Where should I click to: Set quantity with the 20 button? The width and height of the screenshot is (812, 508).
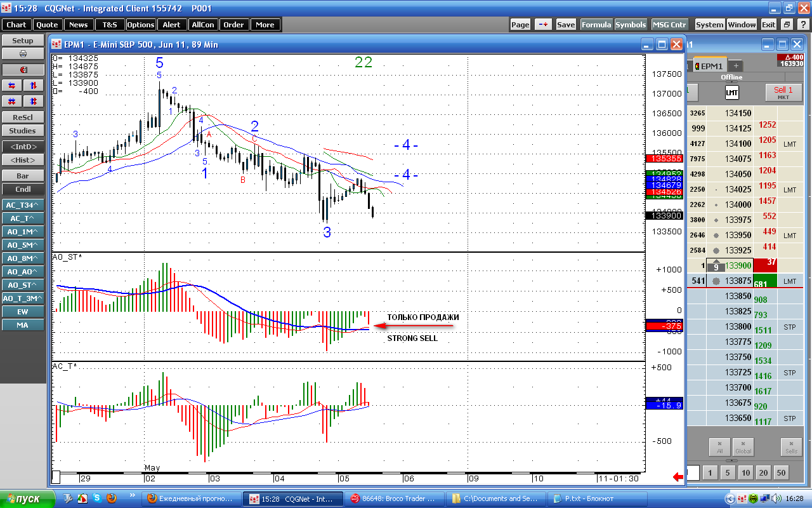click(x=763, y=472)
